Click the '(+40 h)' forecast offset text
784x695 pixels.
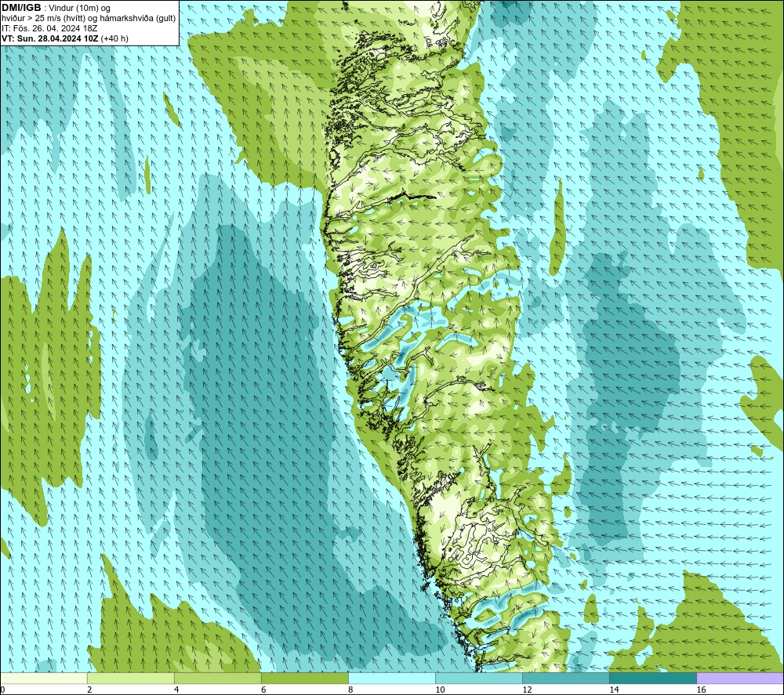tap(114, 38)
